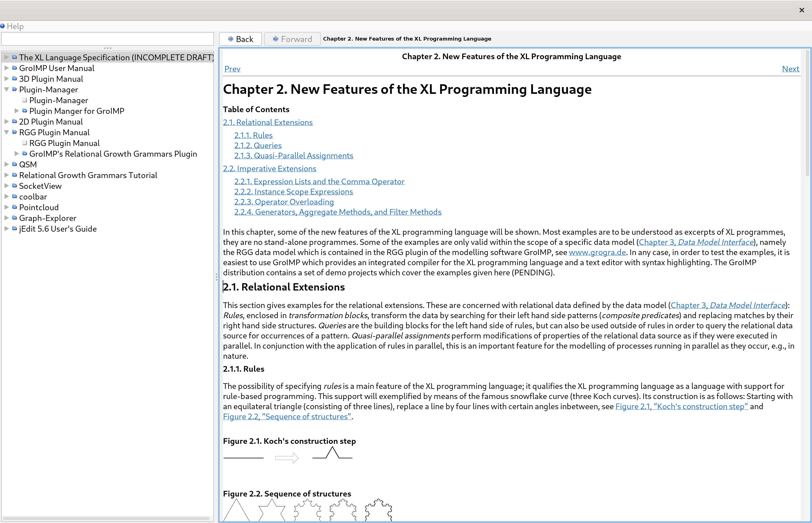The image size is (812, 523).
Task: Click the content pane vertical scrollbar
Action: tap(807, 113)
